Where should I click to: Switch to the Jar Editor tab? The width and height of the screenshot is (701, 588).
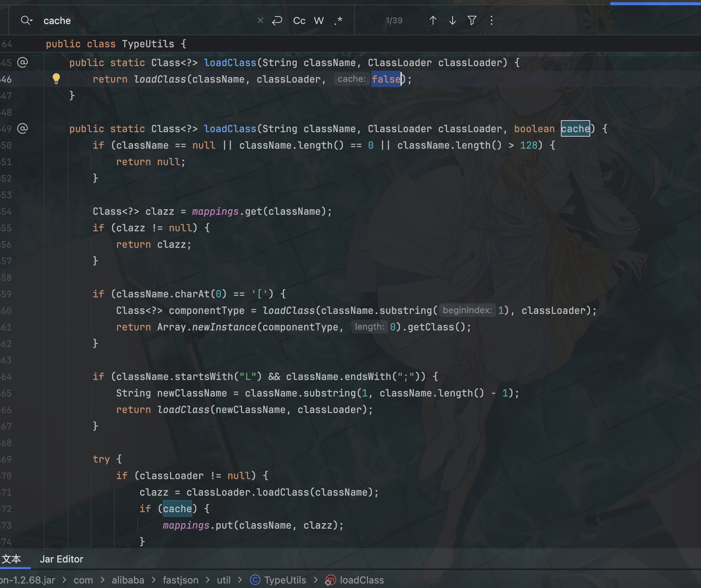pyautogui.click(x=62, y=559)
